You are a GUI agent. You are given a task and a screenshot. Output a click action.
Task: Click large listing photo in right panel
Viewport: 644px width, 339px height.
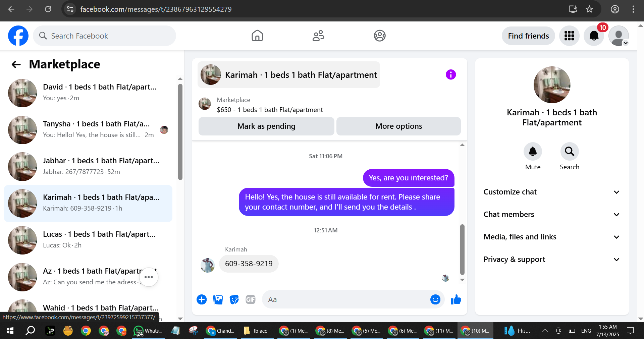tap(552, 84)
